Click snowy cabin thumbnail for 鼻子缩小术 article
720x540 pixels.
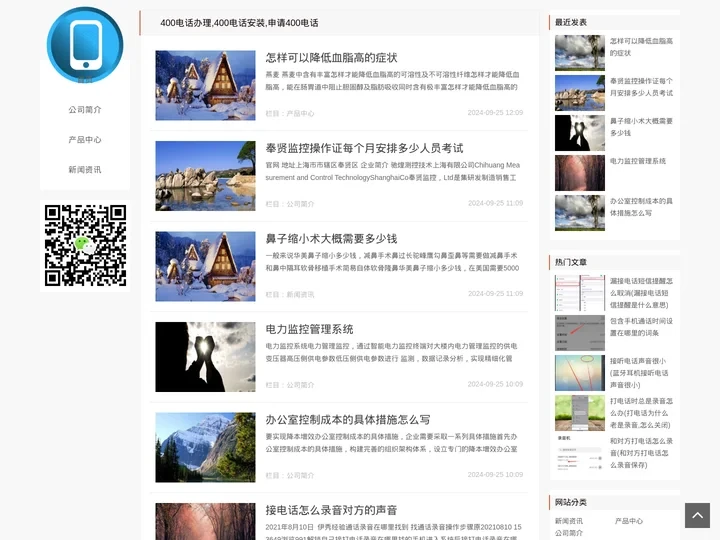pos(205,266)
